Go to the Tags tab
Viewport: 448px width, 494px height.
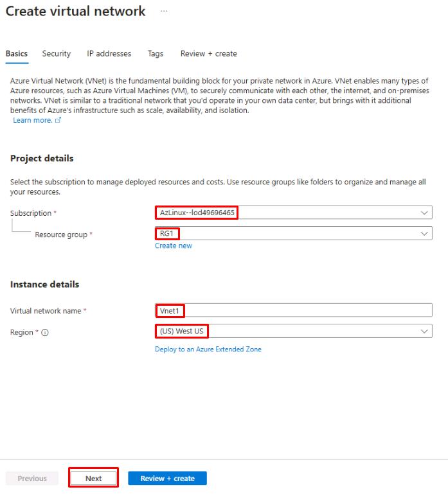coord(156,53)
